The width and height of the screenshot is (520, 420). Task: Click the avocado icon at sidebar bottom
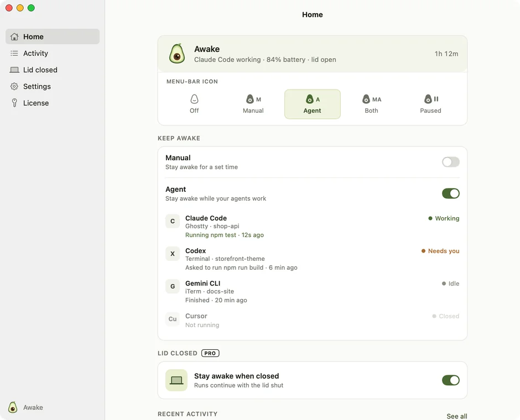click(x=13, y=407)
